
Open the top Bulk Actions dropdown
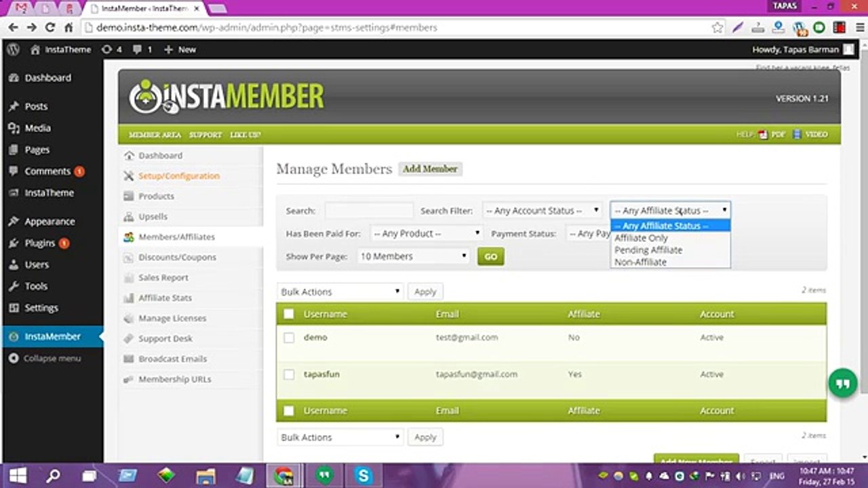pyautogui.click(x=340, y=291)
